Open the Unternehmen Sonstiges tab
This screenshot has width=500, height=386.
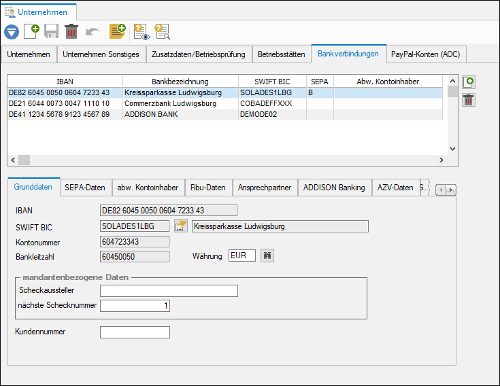pyautogui.click(x=101, y=54)
